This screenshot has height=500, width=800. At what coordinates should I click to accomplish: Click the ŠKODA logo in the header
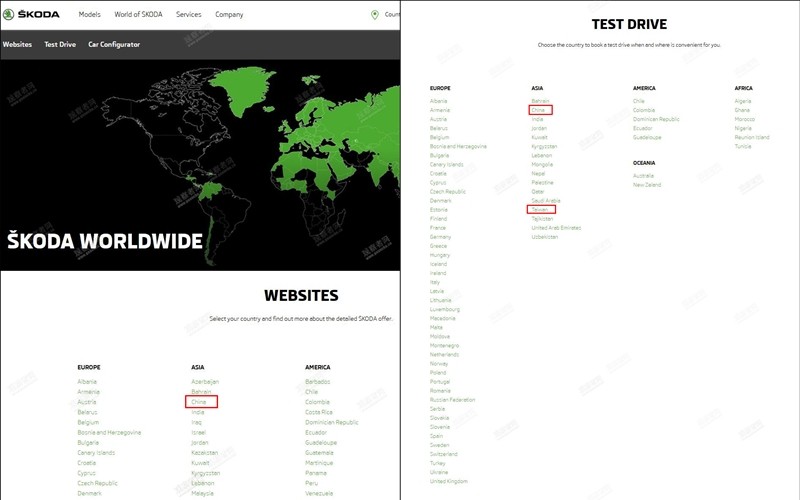point(32,15)
